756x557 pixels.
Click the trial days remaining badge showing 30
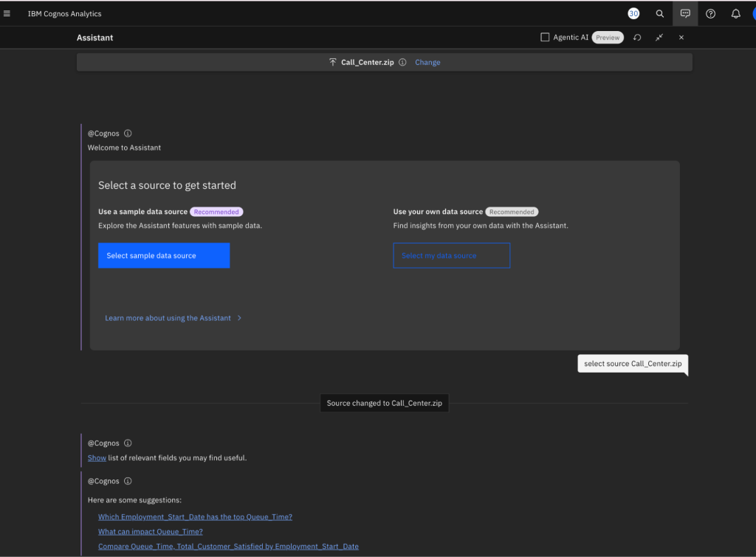(x=633, y=13)
